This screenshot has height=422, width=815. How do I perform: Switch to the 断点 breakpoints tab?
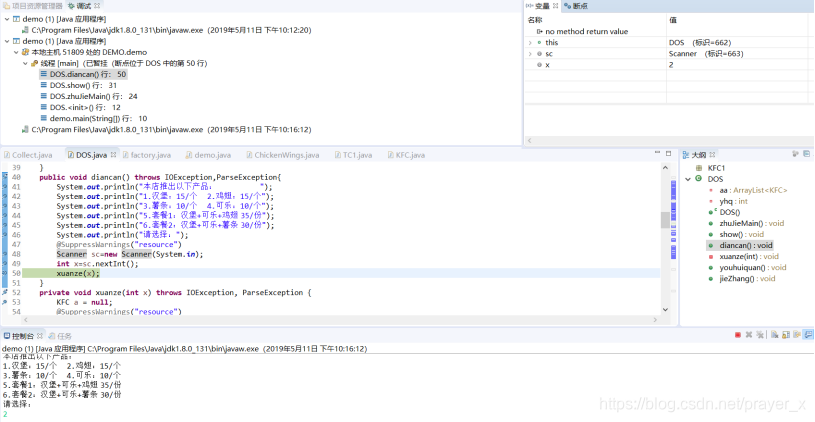tap(575, 6)
